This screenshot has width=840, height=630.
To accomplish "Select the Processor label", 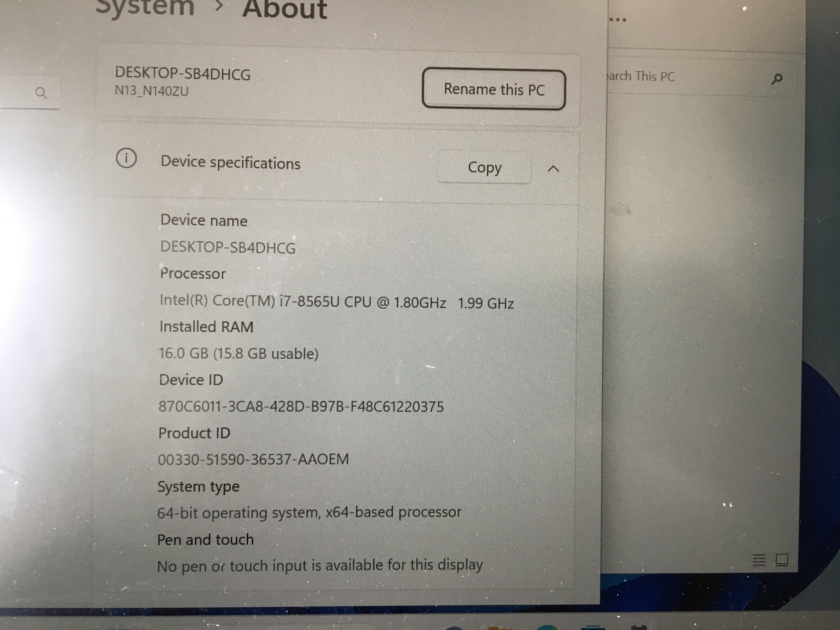I will [193, 273].
